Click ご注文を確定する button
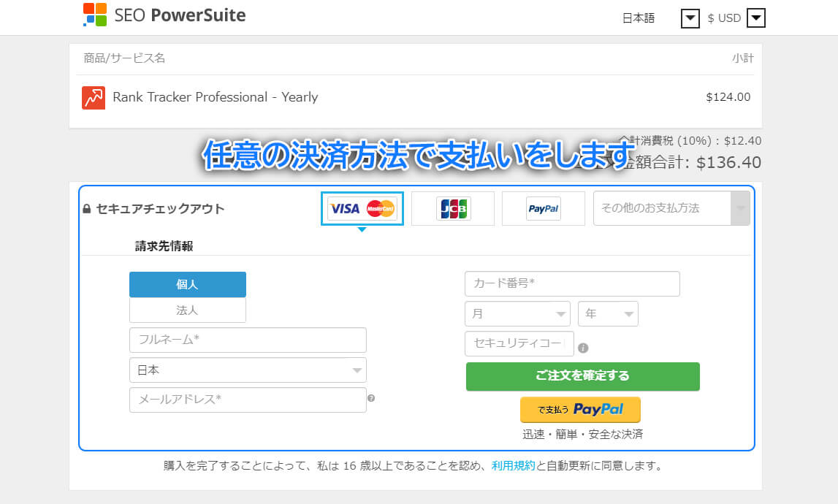838x504 pixels. click(x=582, y=376)
